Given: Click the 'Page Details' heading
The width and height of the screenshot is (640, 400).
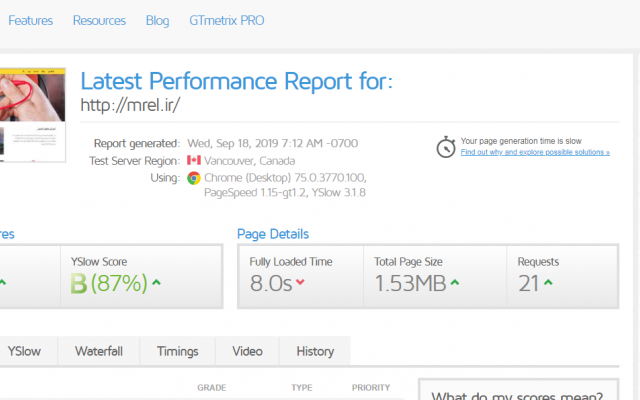Looking at the screenshot, I should tap(273, 234).
